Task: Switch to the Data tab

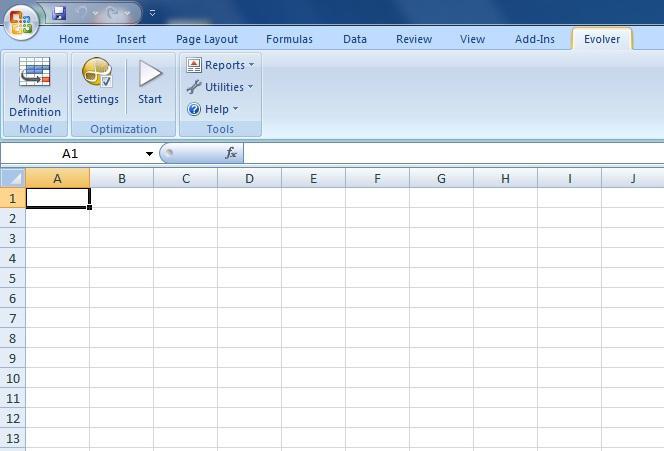Action: [x=355, y=39]
